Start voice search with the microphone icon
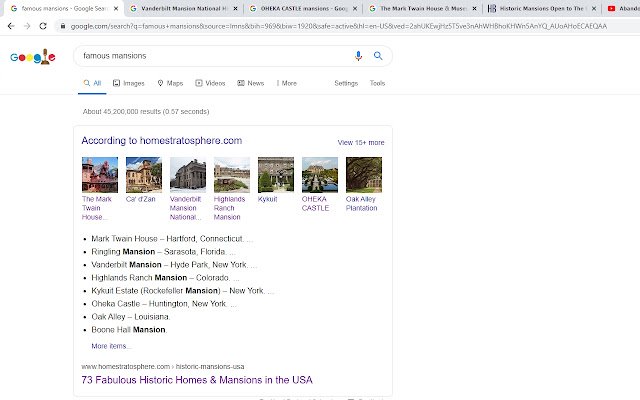Image resolution: width=640 pixels, height=400 pixels. coord(358,56)
